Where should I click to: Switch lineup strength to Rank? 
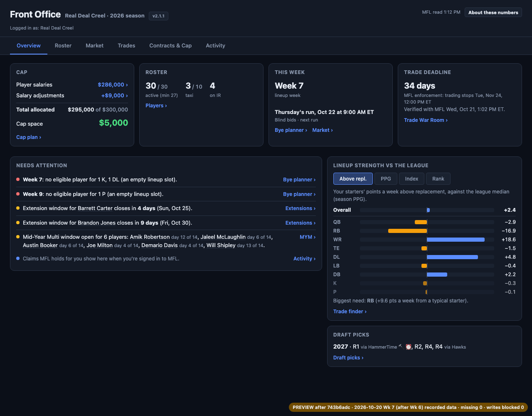438,179
